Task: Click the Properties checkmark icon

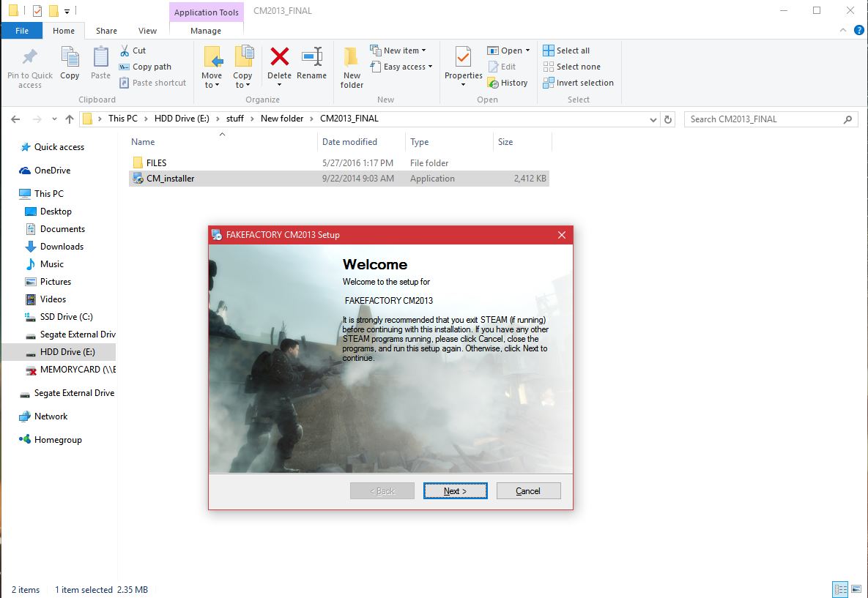Action: click(x=464, y=56)
